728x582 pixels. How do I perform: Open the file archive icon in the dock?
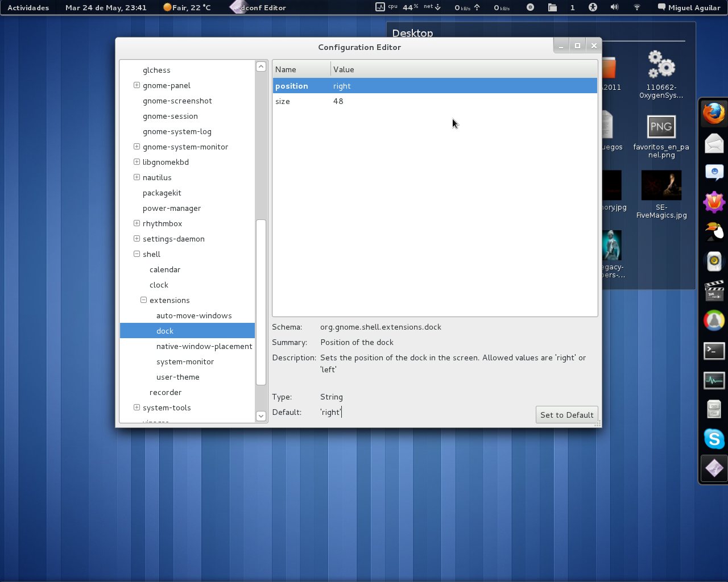714,409
